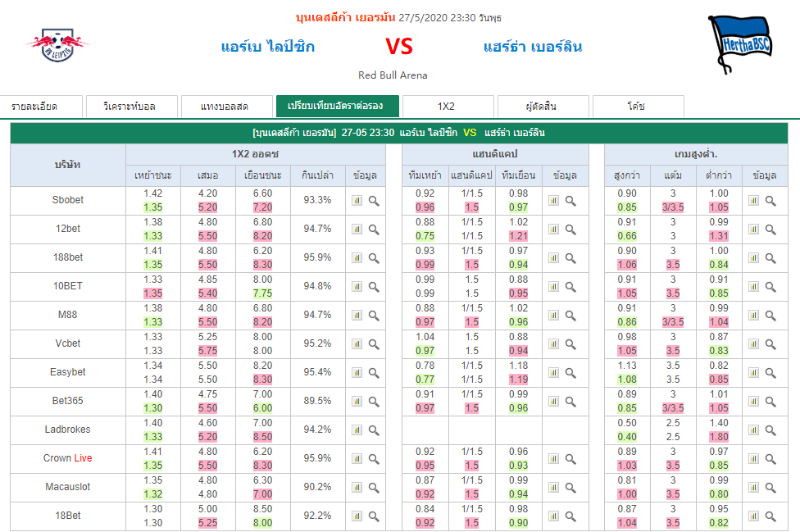Open the โค้ช tab
Image resolution: width=800 pixels, height=532 pixels.
click(x=639, y=107)
